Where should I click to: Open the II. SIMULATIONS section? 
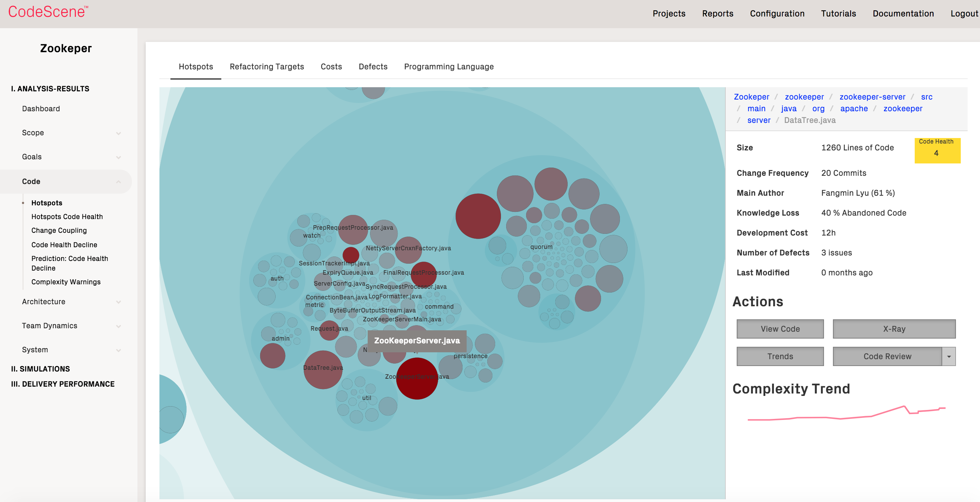40,369
